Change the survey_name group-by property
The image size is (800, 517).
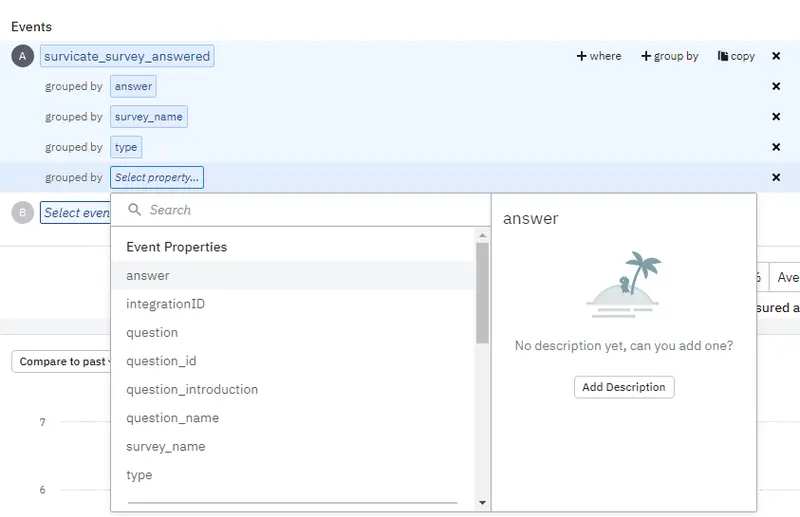point(148,117)
